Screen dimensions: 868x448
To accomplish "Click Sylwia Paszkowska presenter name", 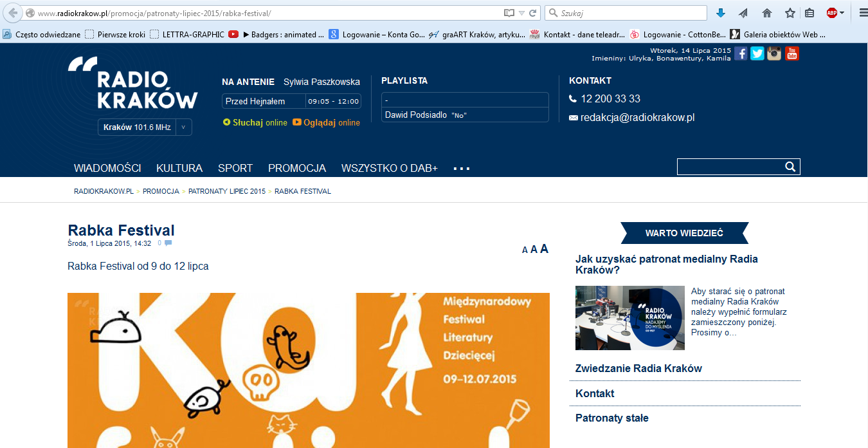I will pyautogui.click(x=321, y=82).
